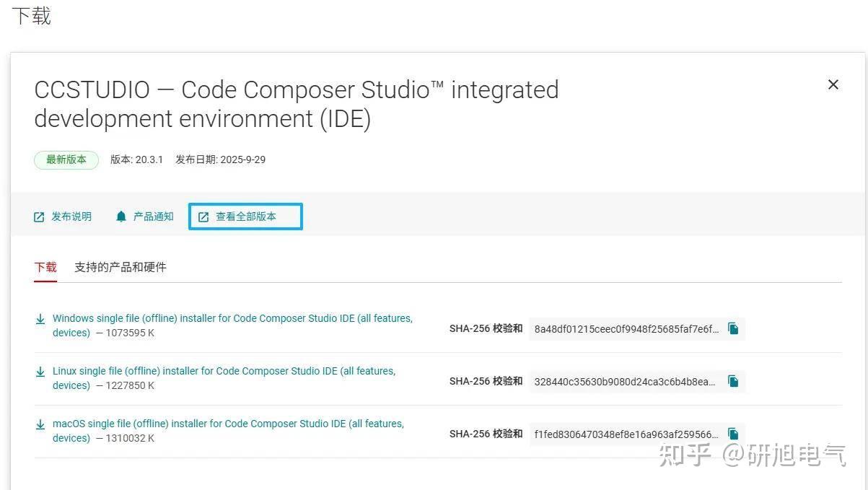Screen dimensions: 868x490
Task: Download the Linux single file offline installer
Action: (x=224, y=371)
